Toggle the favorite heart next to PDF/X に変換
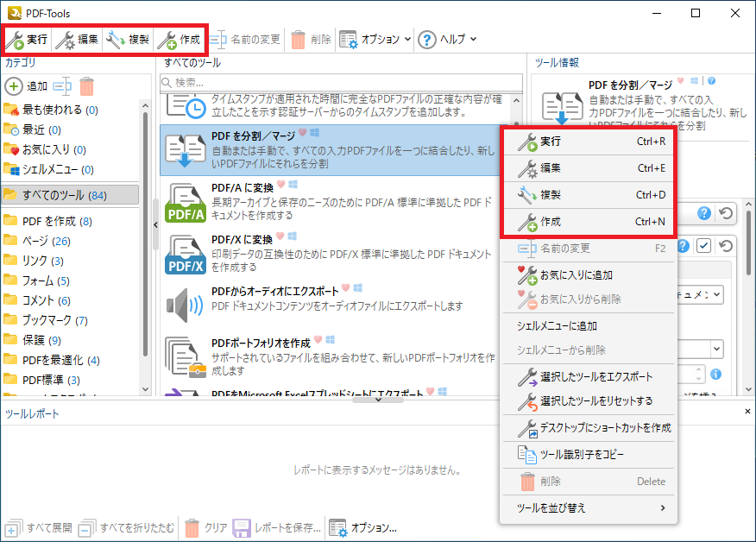The image size is (756, 542). 280,236
